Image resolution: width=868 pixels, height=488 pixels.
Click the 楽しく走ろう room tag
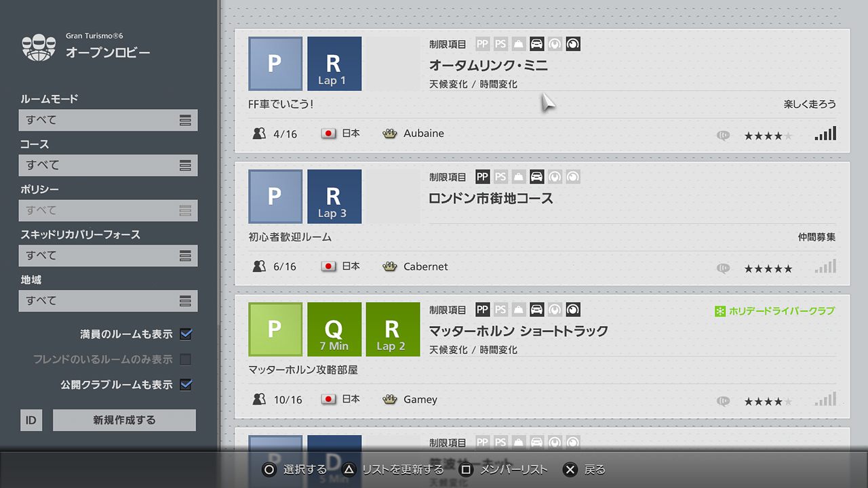[x=810, y=104]
